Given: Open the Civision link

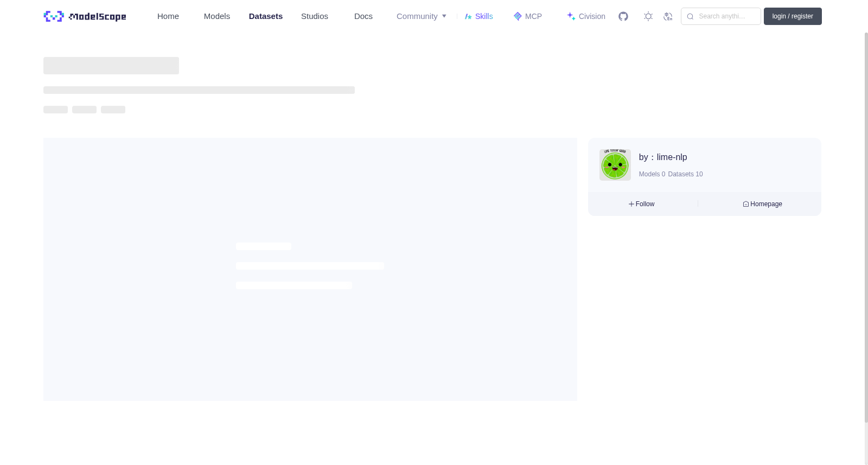Looking at the screenshot, I should pos(586,16).
